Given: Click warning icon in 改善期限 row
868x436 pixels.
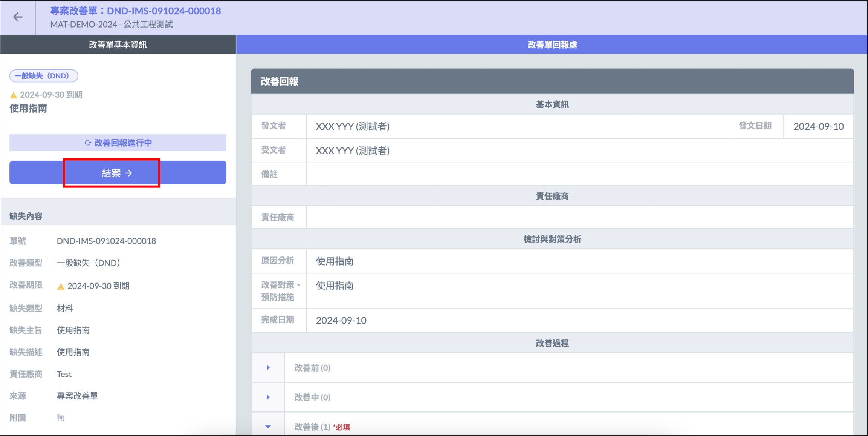Looking at the screenshot, I should (x=61, y=286).
